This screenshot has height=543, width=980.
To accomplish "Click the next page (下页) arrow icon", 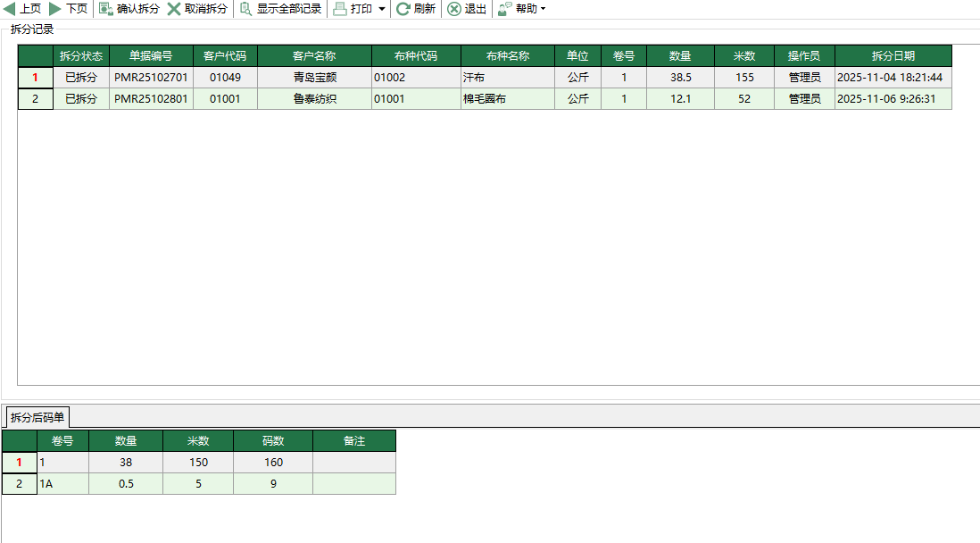I will 55,9.
